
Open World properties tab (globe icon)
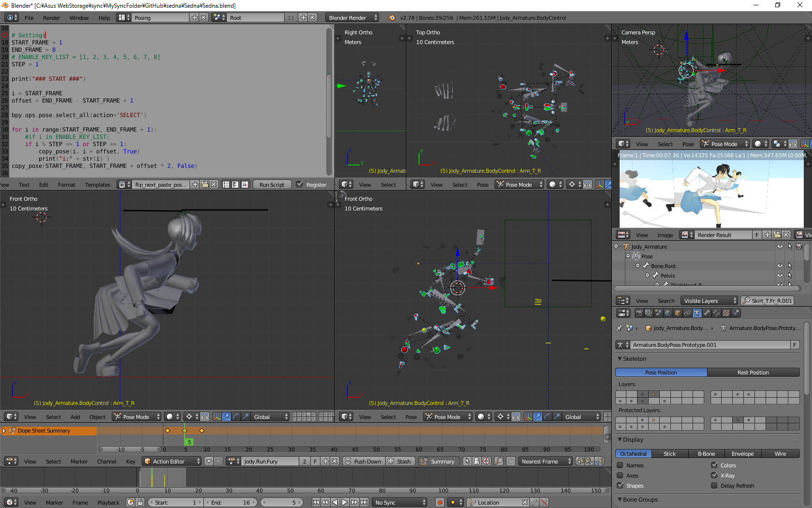tap(668, 313)
